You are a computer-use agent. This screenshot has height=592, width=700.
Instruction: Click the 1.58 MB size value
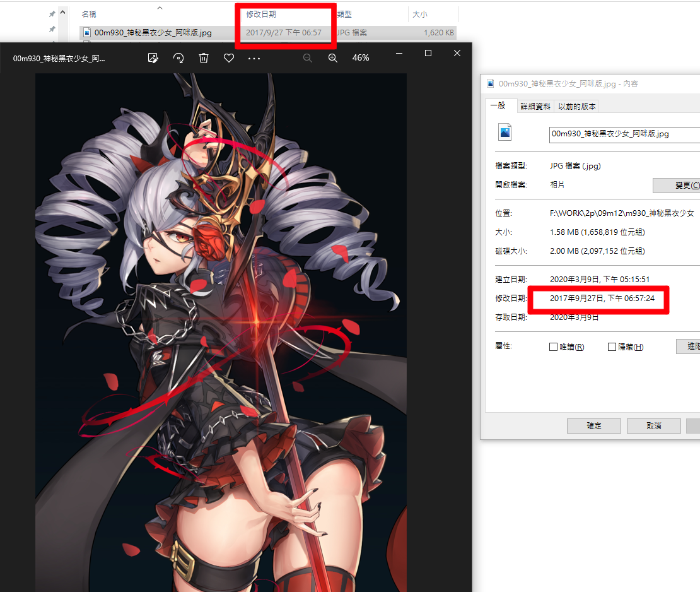(597, 232)
